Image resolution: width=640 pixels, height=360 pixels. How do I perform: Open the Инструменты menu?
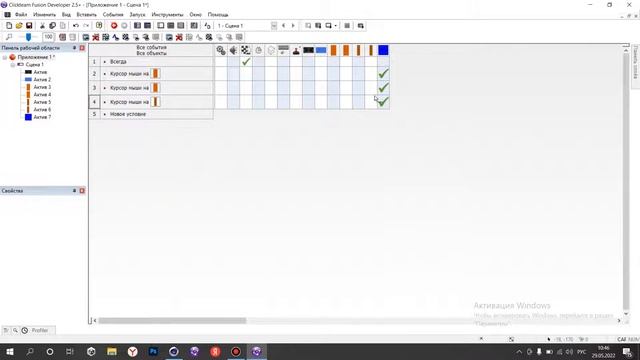pos(167,15)
